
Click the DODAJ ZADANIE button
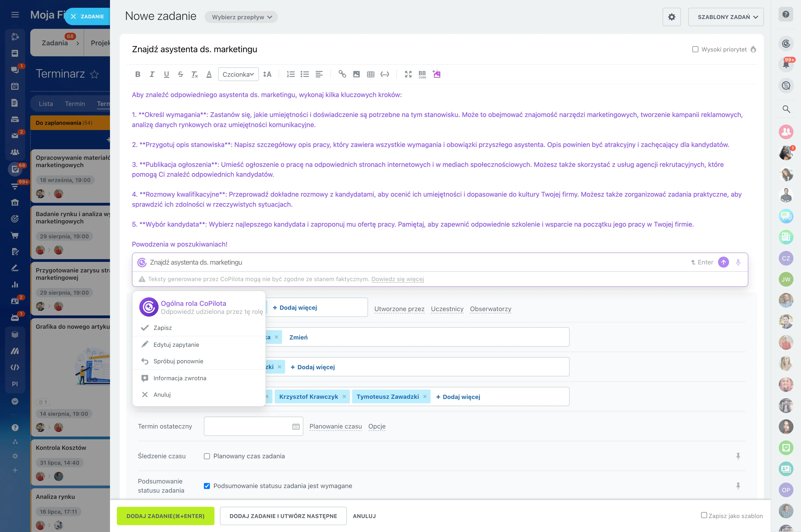165,516
